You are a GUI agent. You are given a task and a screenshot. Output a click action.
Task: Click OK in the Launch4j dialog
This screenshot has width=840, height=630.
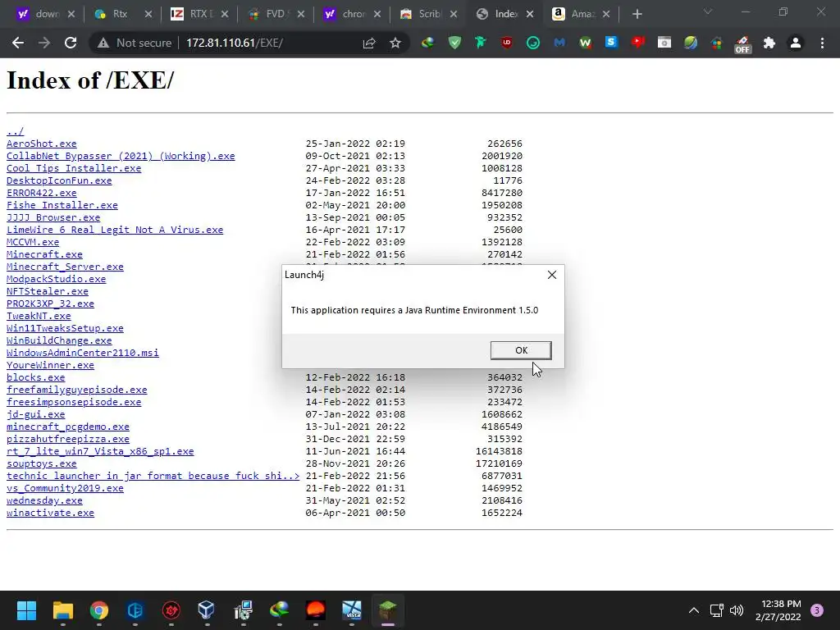tap(521, 349)
